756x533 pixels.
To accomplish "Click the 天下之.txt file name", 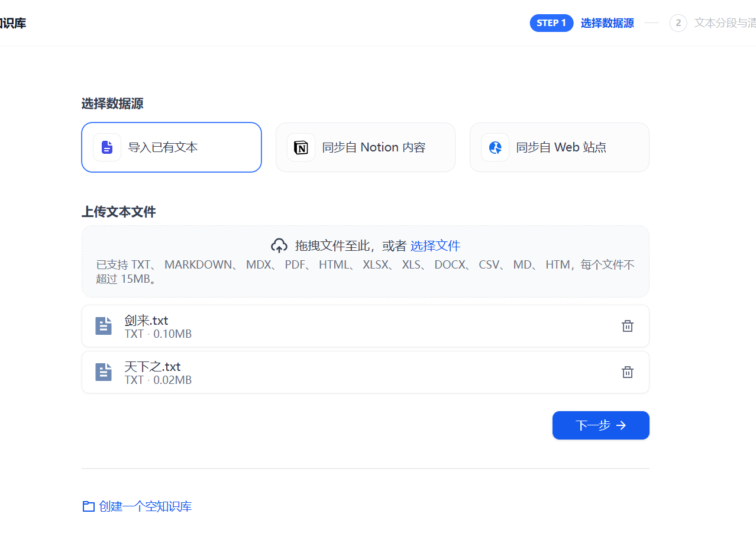I will [153, 367].
